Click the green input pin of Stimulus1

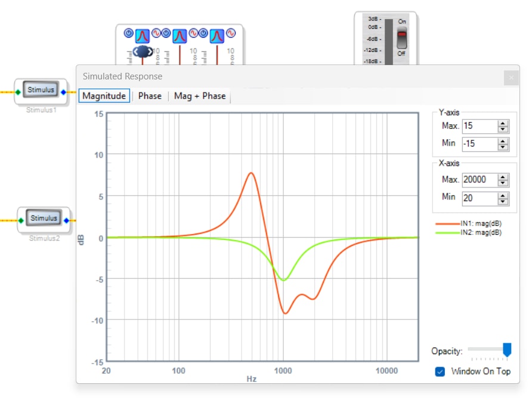tap(18, 92)
